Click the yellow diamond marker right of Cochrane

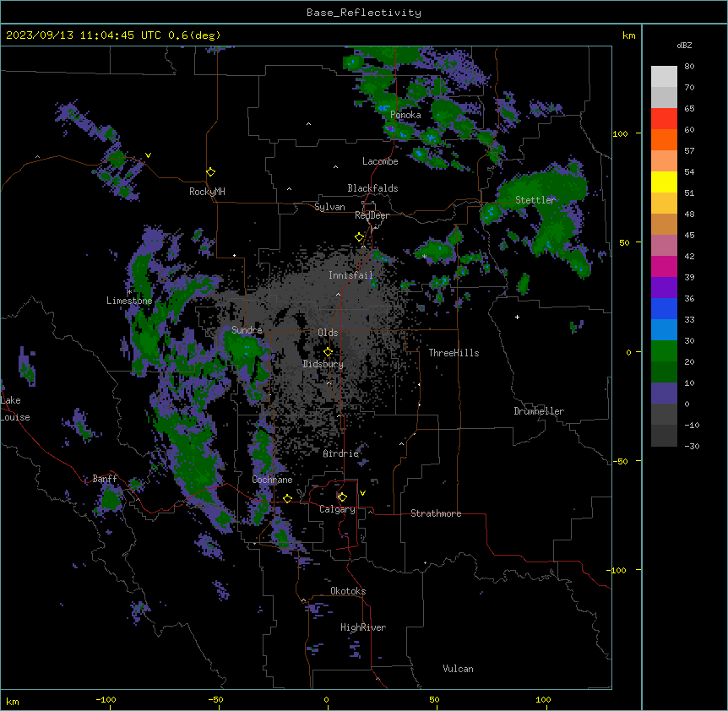point(287,498)
